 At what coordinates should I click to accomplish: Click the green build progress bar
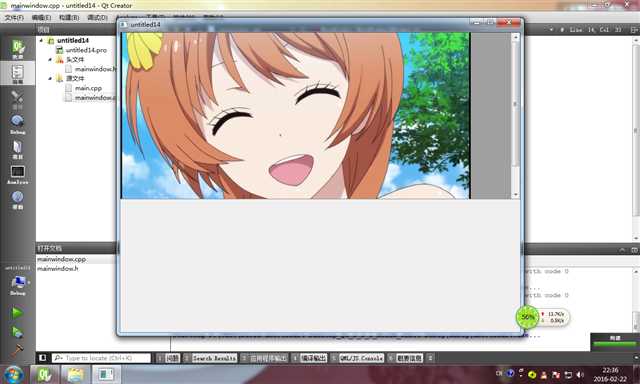[x=615, y=344]
